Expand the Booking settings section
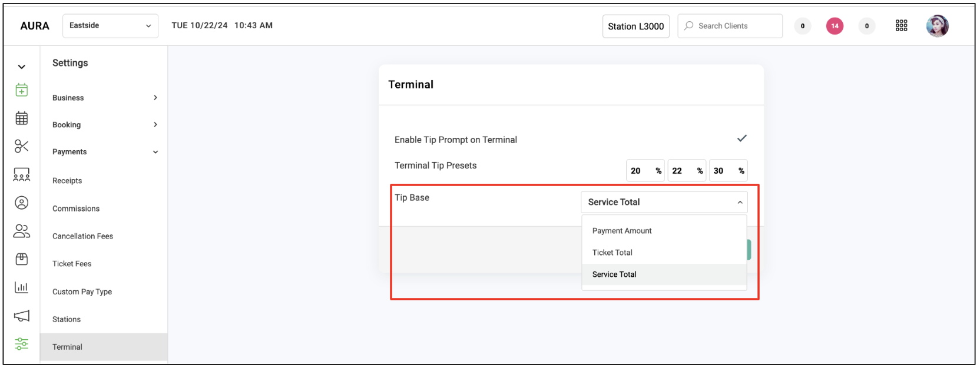 tap(104, 125)
